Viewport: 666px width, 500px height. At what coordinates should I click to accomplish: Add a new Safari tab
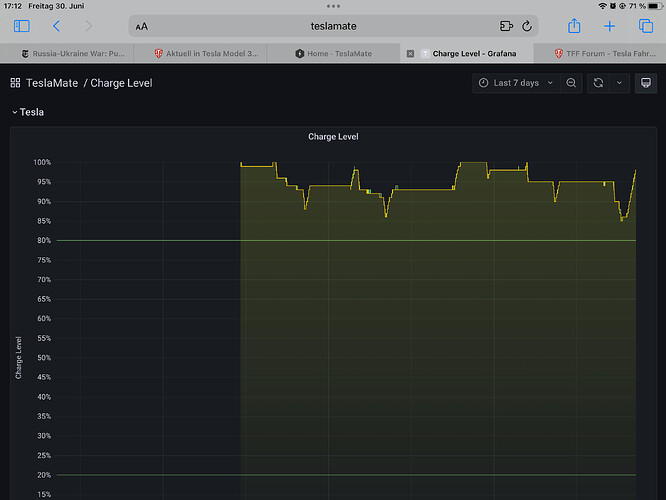click(609, 26)
